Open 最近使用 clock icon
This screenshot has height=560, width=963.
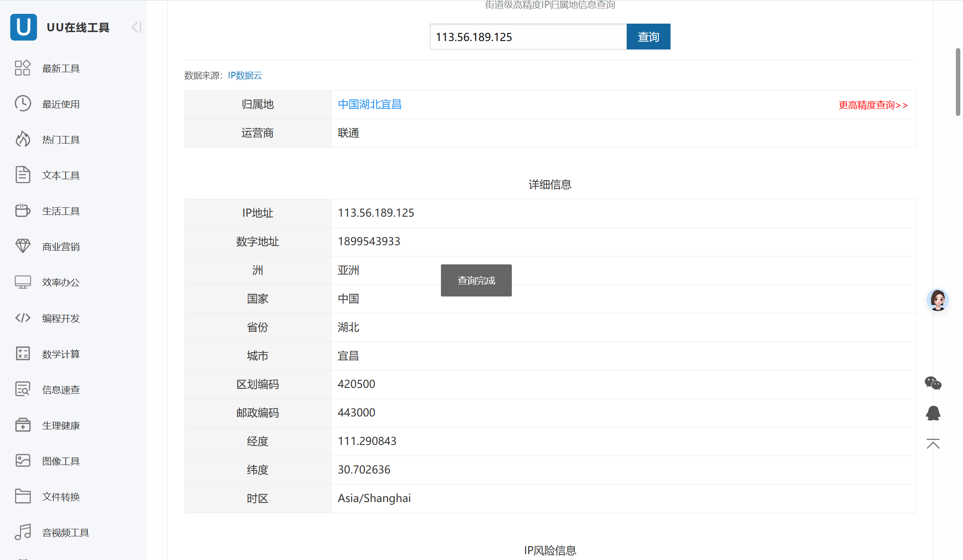[x=22, y=103]
